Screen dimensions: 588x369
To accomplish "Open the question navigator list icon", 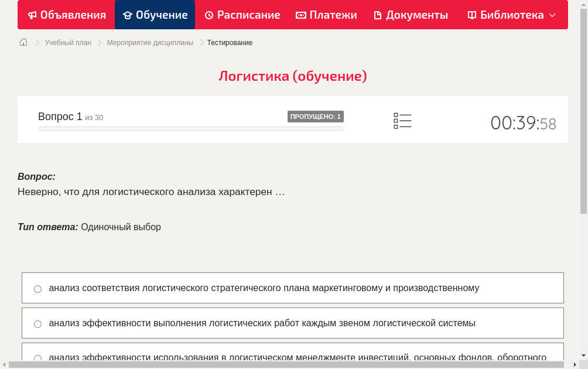I will (x=402, y=121).
